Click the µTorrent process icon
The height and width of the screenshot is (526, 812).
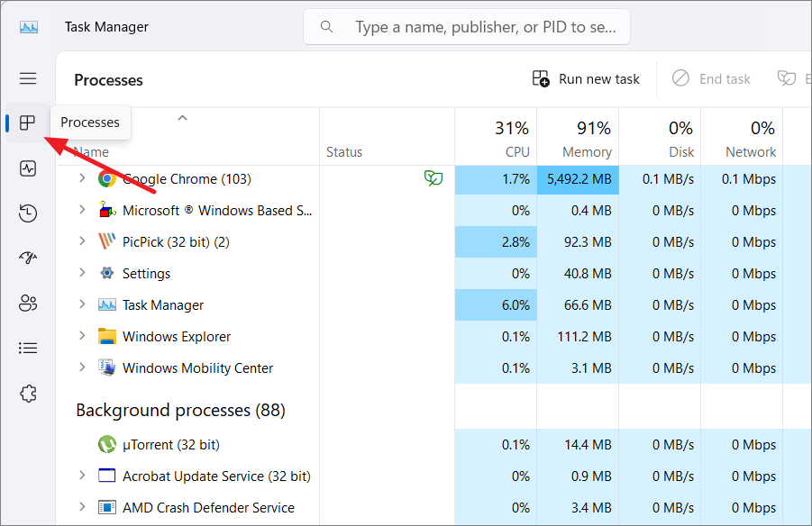(107, 444)
